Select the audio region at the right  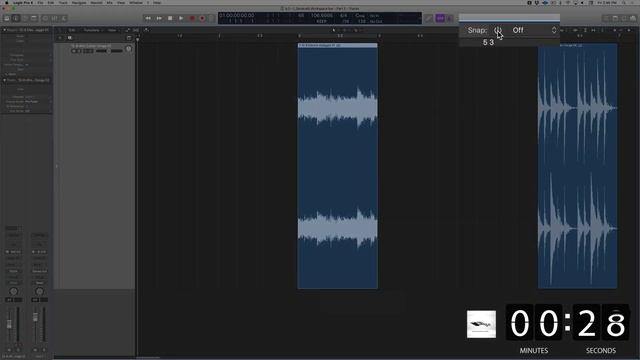coord(578,166)
